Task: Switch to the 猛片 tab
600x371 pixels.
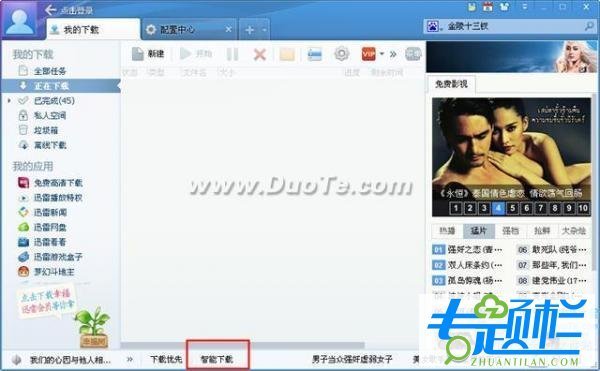Action: pos(479,231)
